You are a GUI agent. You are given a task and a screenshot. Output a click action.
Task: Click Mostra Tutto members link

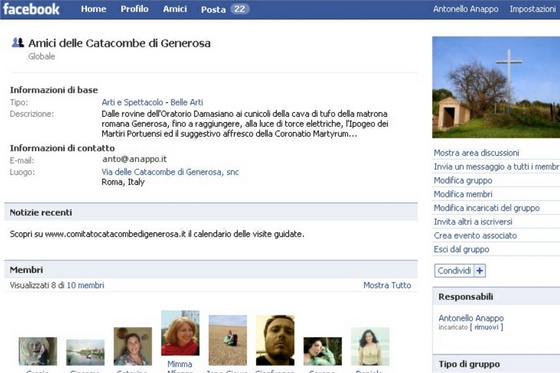(387, 285)
